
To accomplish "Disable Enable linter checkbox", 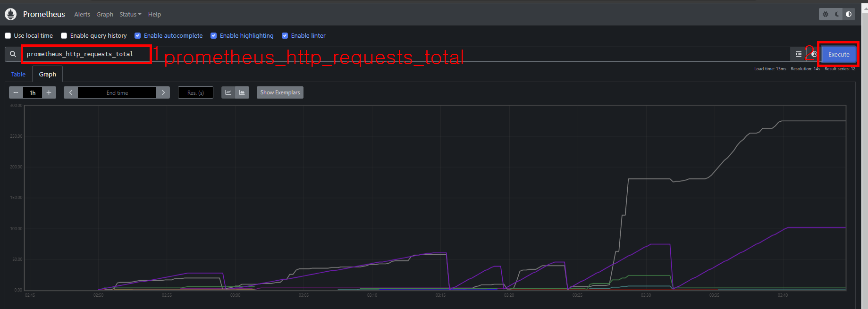I will pyautogui.click(x=285, y=36).
